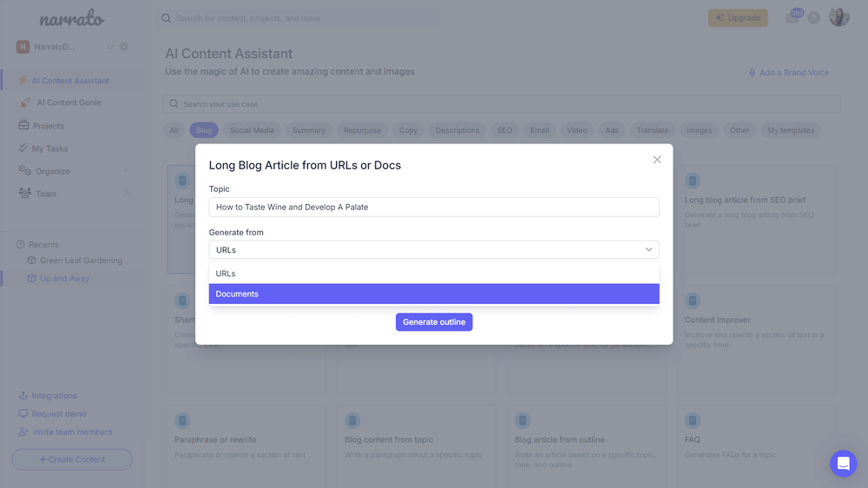Expand the NarratoD workspace switcher chevron
This screenshot has width=868, height=488.
pos(110,47)
